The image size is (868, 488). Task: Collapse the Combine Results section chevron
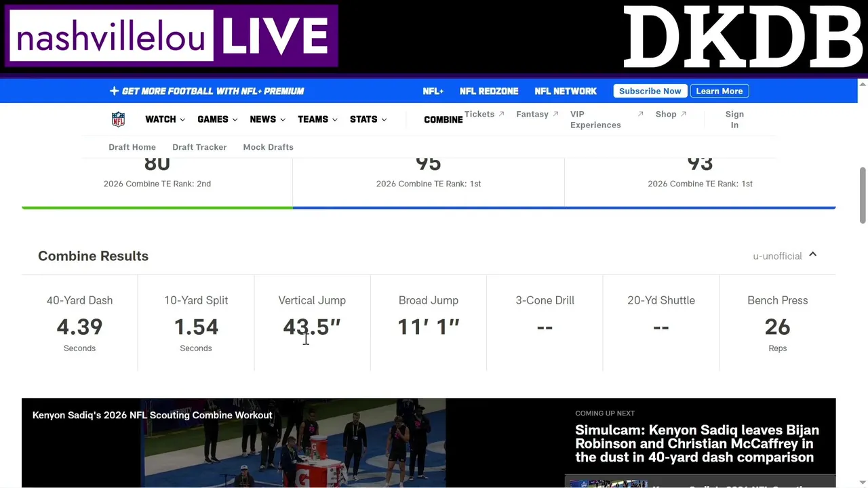tap(812, 255)
